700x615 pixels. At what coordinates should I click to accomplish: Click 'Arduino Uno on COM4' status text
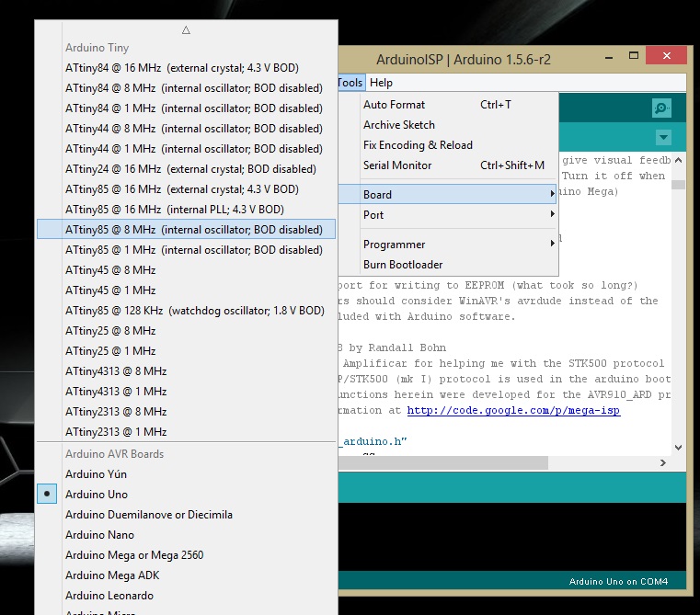[x=618, y=582]
